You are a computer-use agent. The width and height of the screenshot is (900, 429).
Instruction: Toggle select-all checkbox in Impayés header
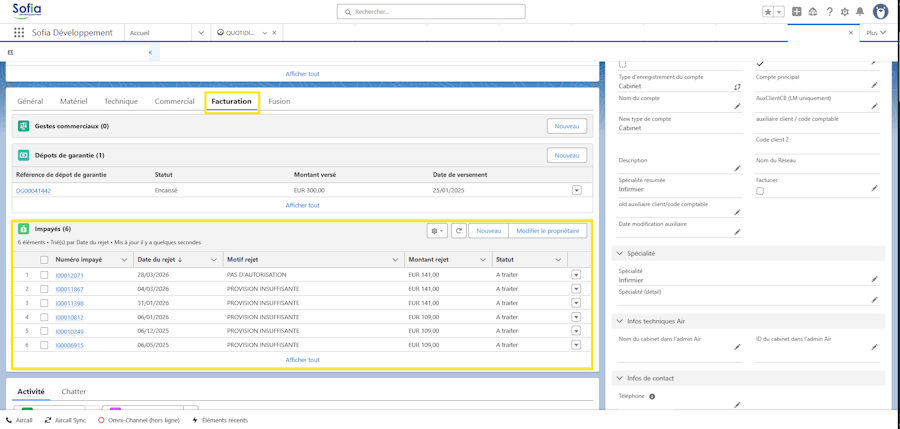pos(44,260)
